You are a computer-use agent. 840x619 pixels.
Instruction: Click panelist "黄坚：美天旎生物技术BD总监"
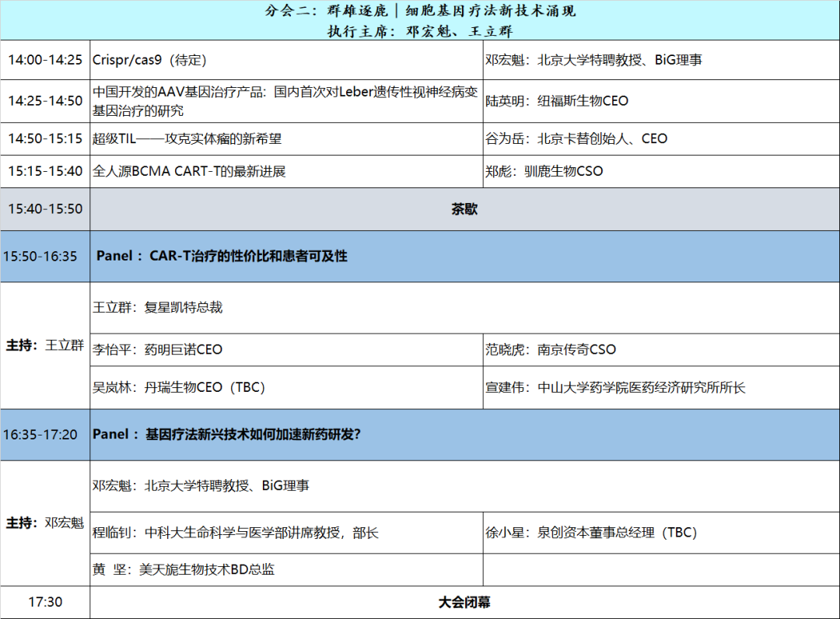(184, 569)
